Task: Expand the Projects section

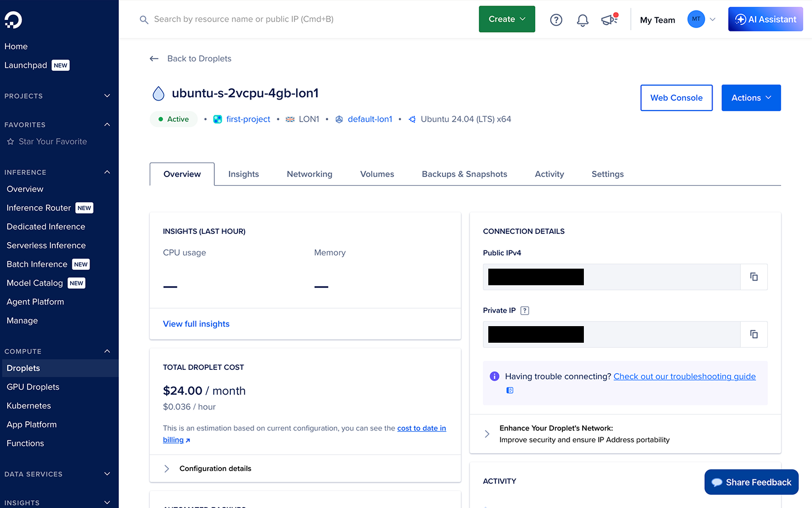Action: [107, 96]
